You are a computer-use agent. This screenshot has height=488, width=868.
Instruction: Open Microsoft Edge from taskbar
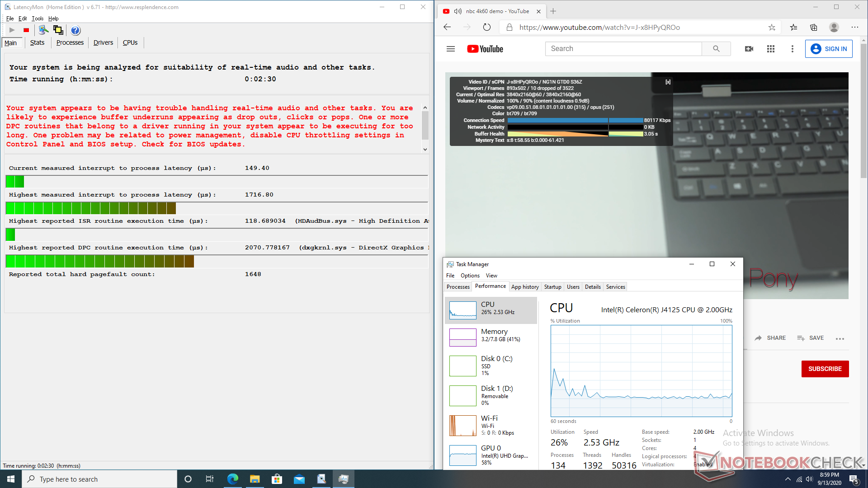[x=233, y=479]
